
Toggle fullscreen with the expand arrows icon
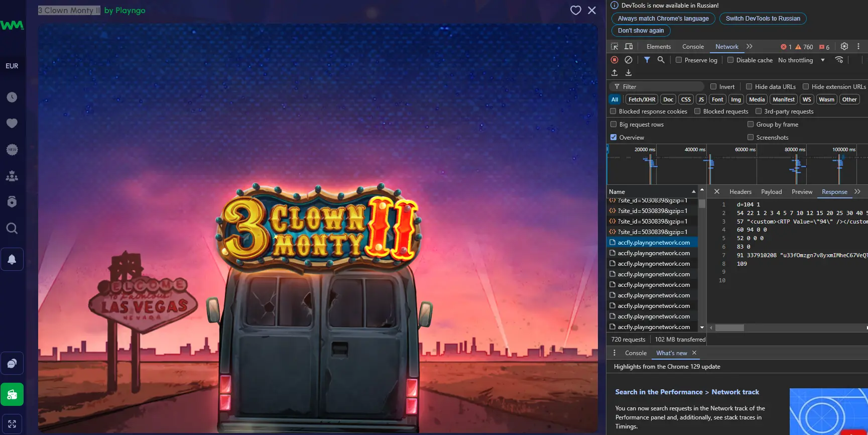pos(12,424)
